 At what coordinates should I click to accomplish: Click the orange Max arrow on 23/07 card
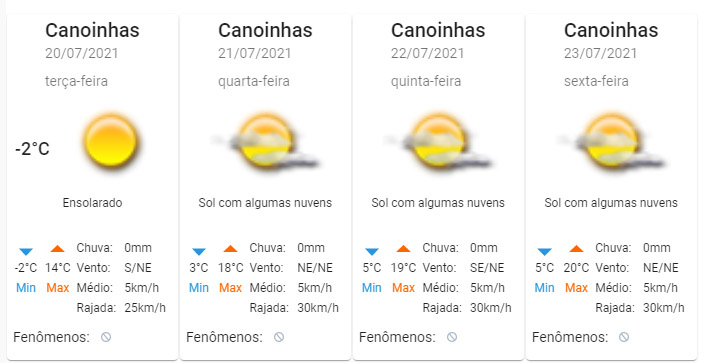(576, 248)
